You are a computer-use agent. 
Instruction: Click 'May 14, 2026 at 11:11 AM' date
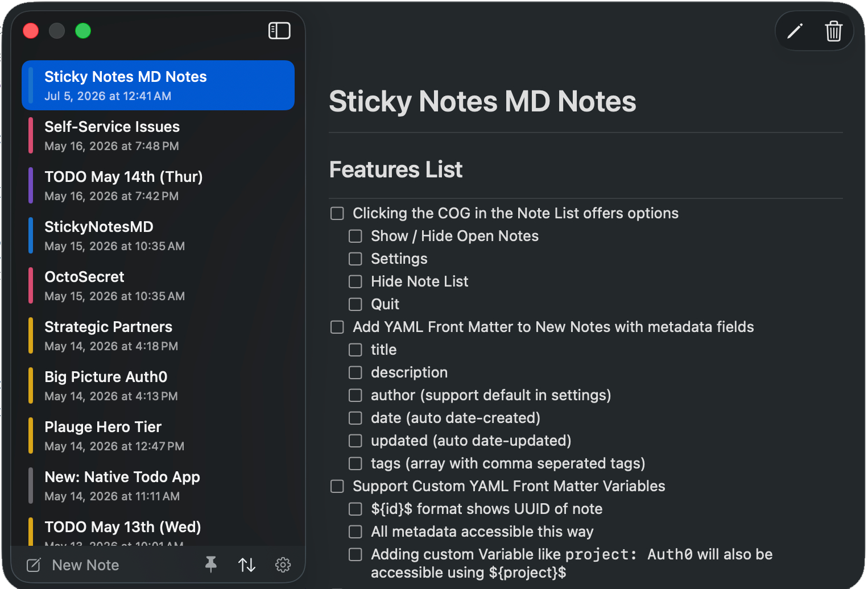(x=112, y=496)
